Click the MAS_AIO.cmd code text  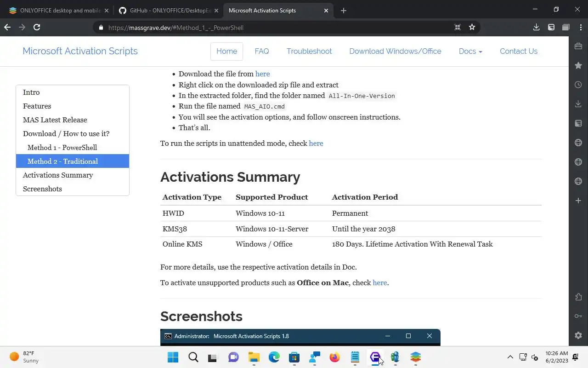point(264,106)
